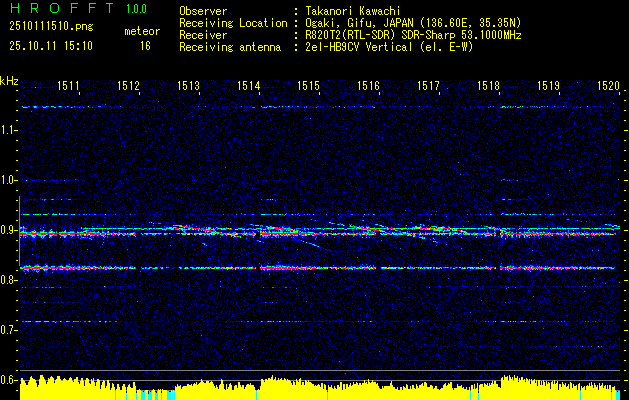Screen dimensions: 629x400
Task: Click frequency axis label 1.0
Action: click(x=8, y=180)
